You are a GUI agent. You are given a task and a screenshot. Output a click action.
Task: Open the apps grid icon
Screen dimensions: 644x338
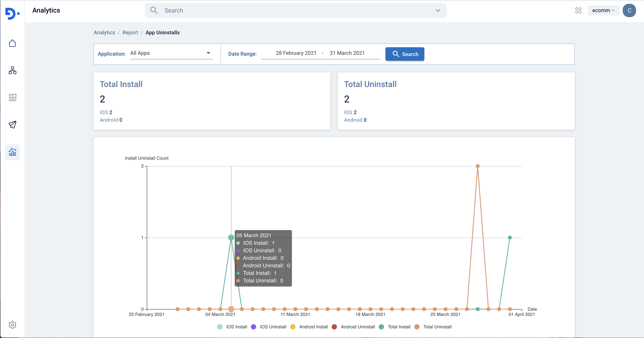(578, 10)
